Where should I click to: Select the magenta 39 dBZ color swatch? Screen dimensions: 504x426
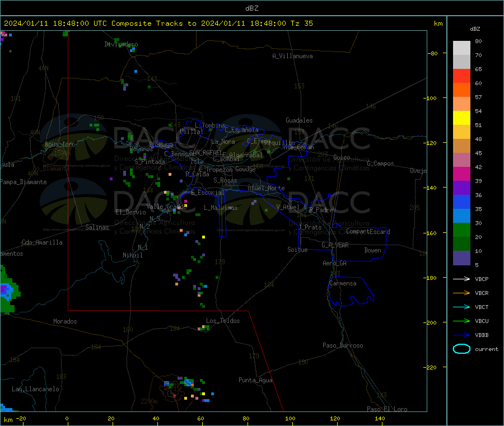coord(461,174)
